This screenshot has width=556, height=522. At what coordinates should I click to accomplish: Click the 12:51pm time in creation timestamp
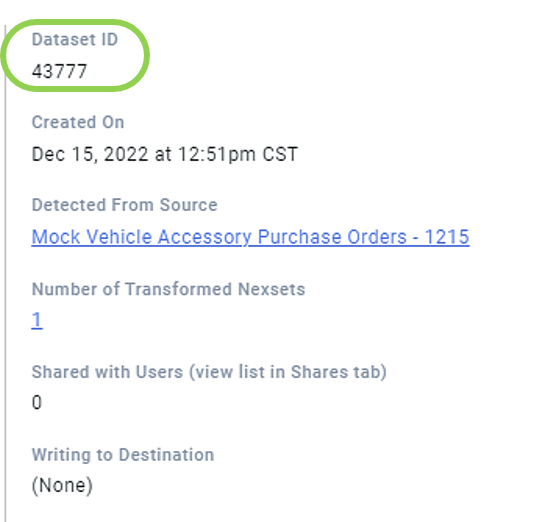tap(217, 155)
